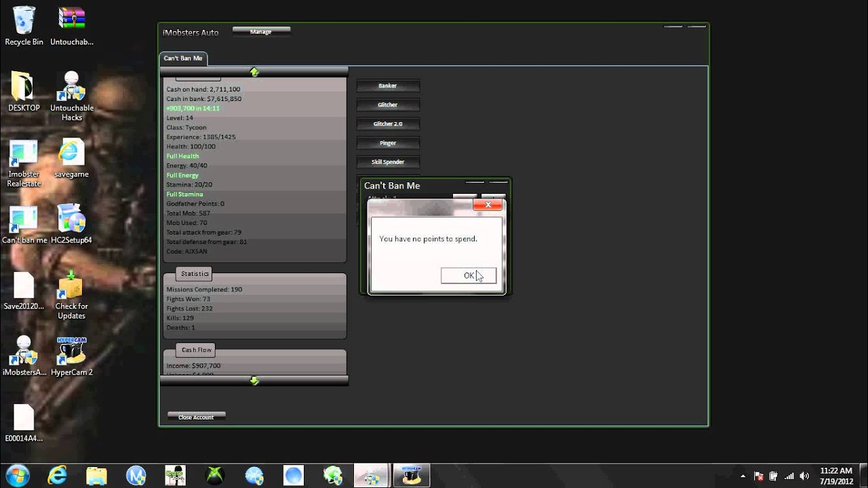This screenshot has width=868, height=488.
Task: Launch HyperCam 2 from the desktop
Action: (71, 357)
